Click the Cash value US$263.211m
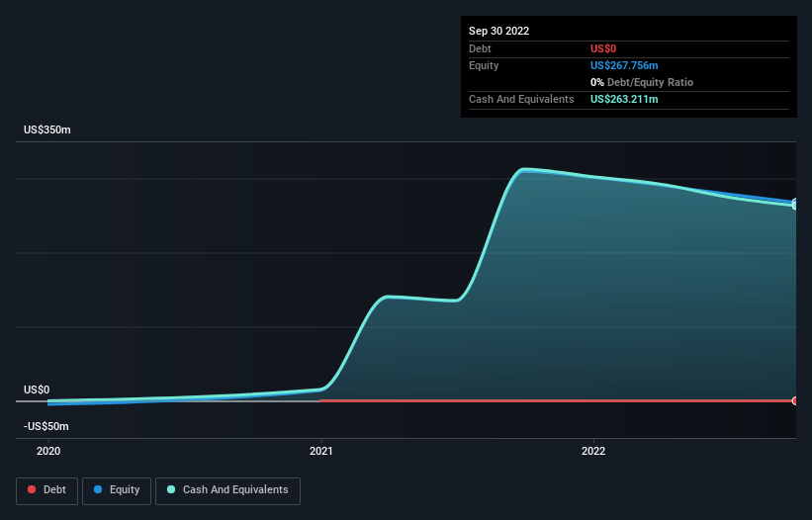The width and height of the screenshot is (812, 520). (x=624, y=99)
